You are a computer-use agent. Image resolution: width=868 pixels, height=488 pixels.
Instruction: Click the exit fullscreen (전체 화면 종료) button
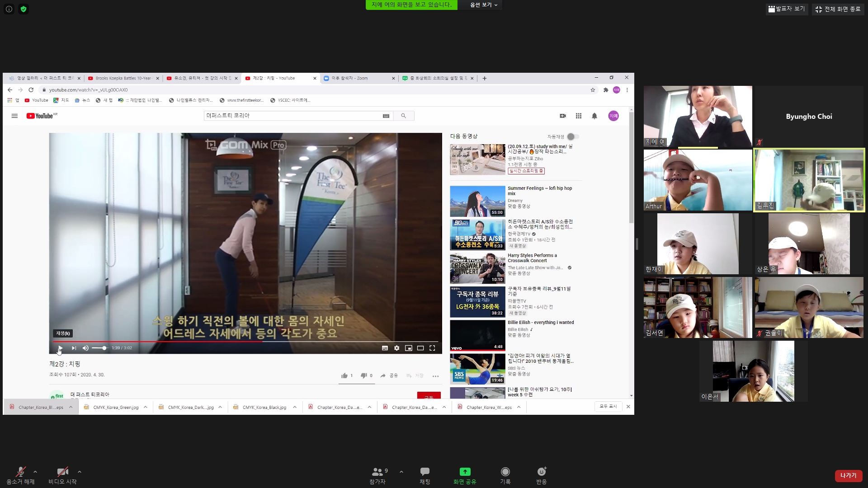(838, 9)
